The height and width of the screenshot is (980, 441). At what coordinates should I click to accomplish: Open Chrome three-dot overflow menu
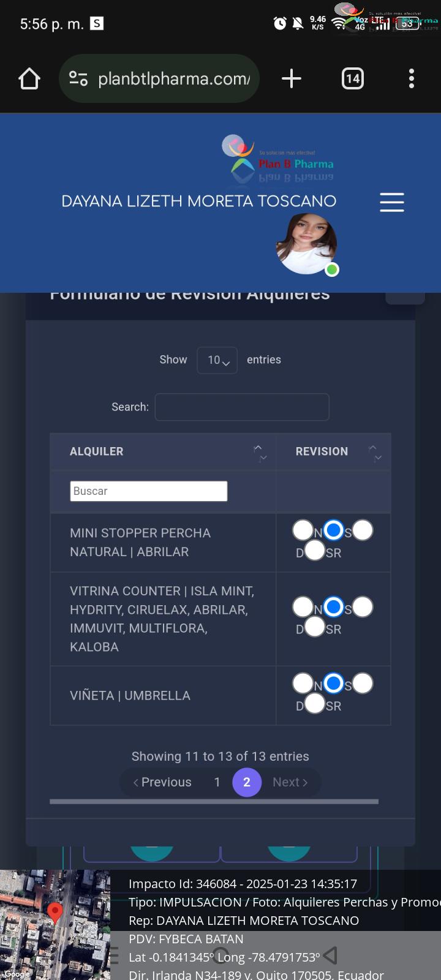pos(412,78)
